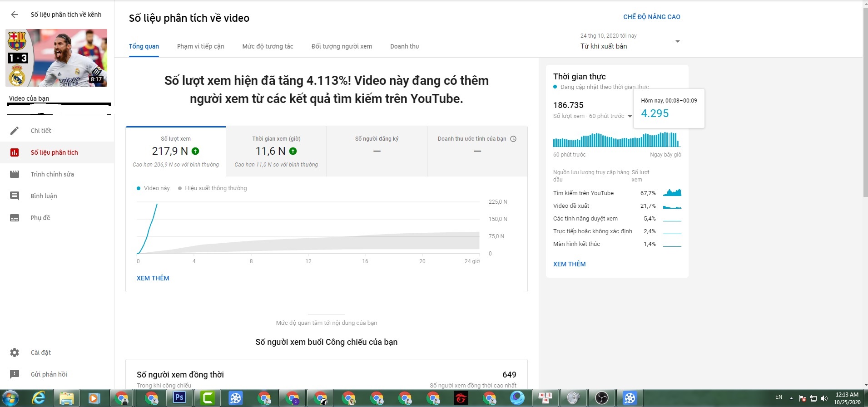The height and width of the screenshot is (407, 868).
Task: Select the Thời gian xem (giờ) metric card
Action: 276,151
